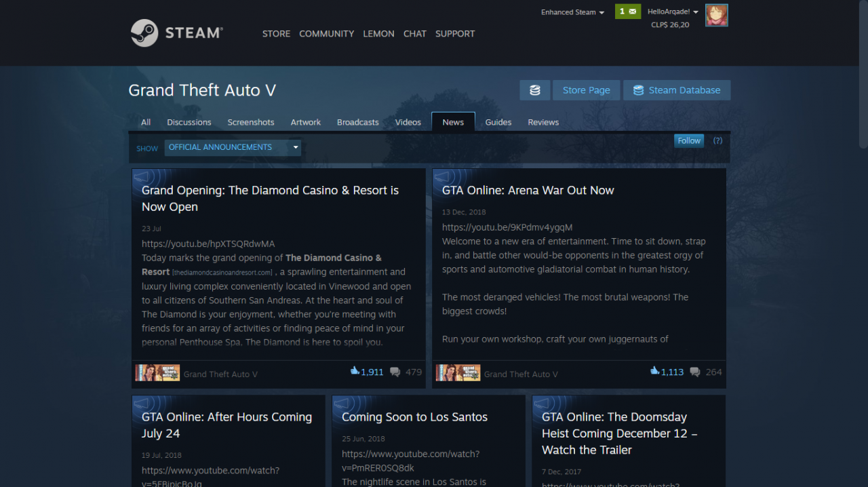Image resolution: width=868 pixels, height=487 pixels.
Task: Switch to the Broadcasts tab
Action: point(358,122)
